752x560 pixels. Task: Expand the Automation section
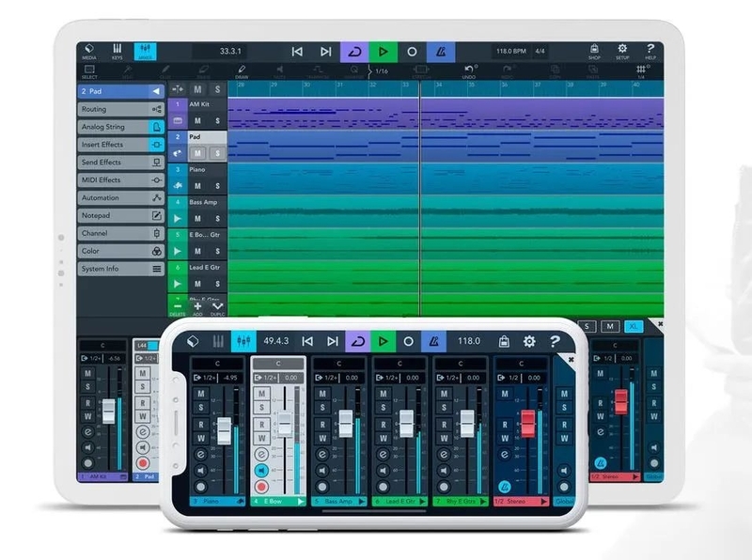click(x=121, y=198)
